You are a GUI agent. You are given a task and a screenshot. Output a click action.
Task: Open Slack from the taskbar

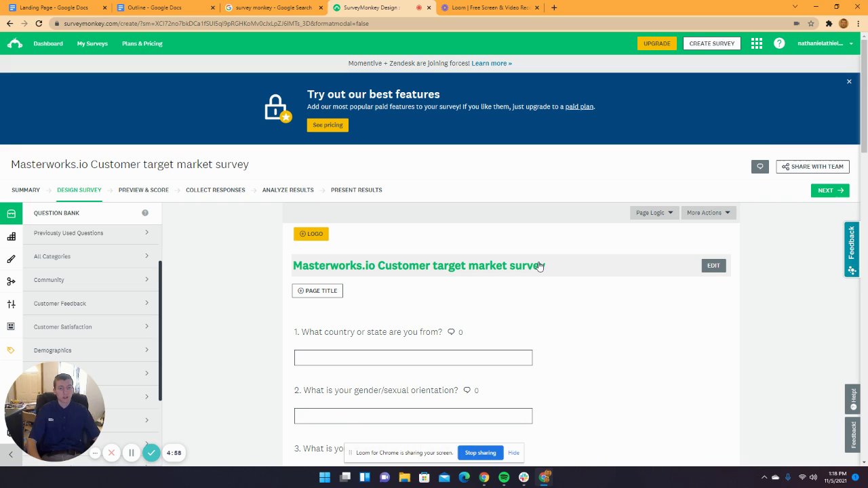pos(524,477)
